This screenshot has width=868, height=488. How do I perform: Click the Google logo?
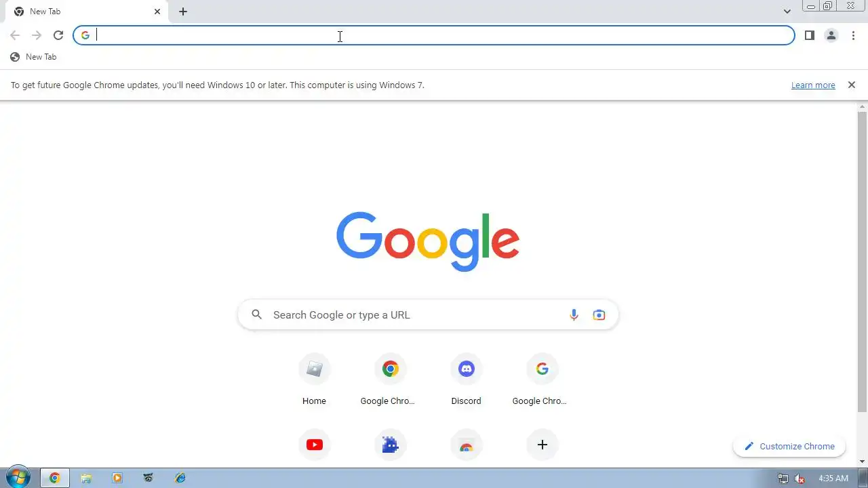pos(428,242)
